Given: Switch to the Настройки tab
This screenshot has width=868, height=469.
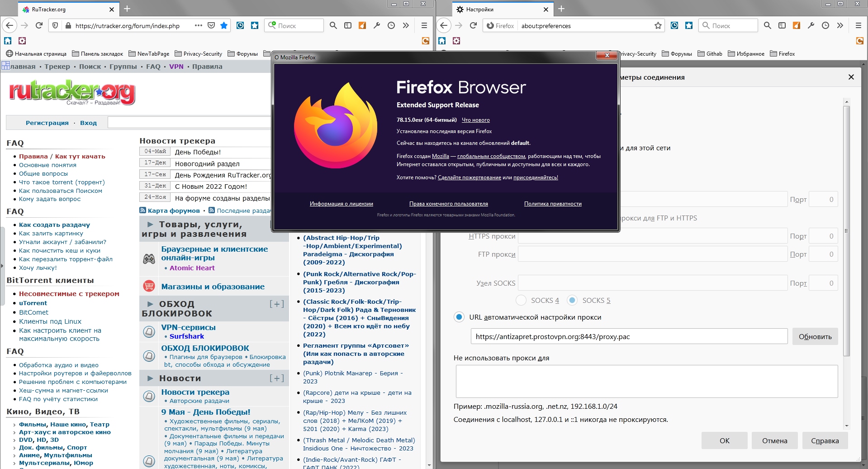Looking at the screenshot, I should click(x=502, y=9).
